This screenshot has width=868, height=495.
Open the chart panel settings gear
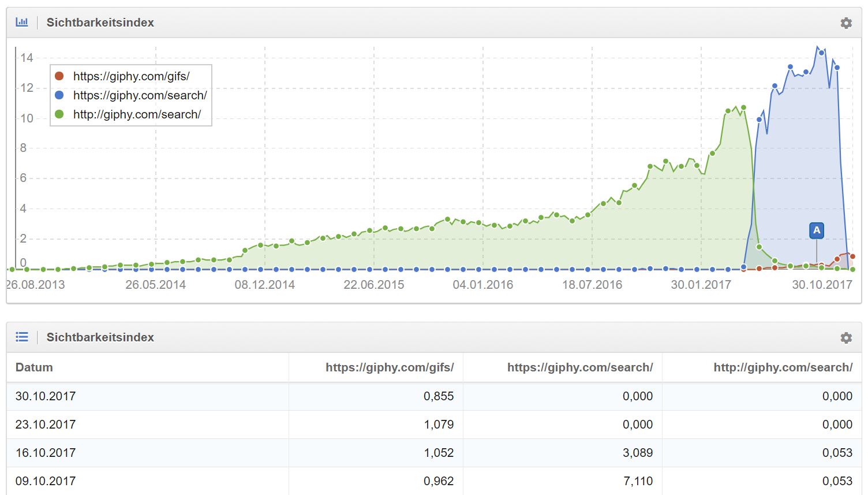(845, 23)
